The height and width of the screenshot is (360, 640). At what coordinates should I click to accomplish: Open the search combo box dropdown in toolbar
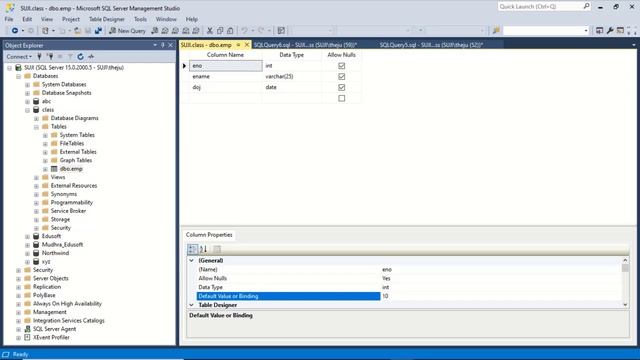(586, 31)
